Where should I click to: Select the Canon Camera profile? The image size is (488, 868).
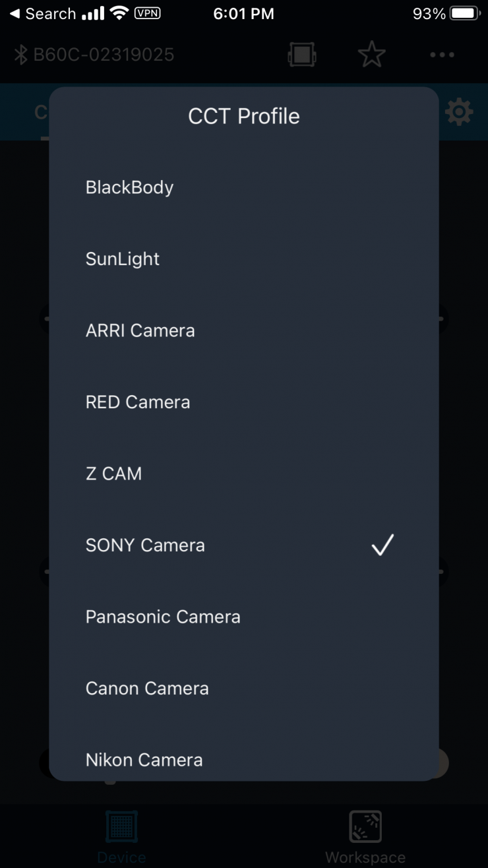pos(147,688)
